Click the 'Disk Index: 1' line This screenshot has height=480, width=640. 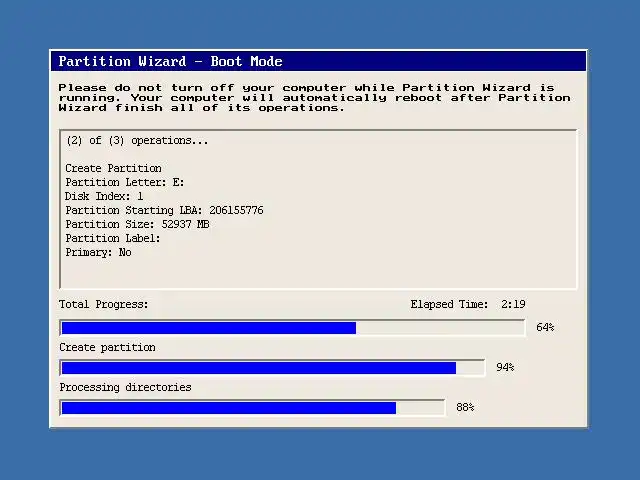pyautogui.click(x=104, y=196)
